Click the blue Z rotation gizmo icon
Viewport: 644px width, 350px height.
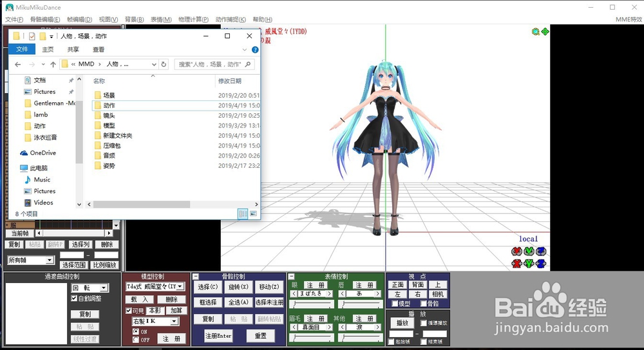point(542,251)
